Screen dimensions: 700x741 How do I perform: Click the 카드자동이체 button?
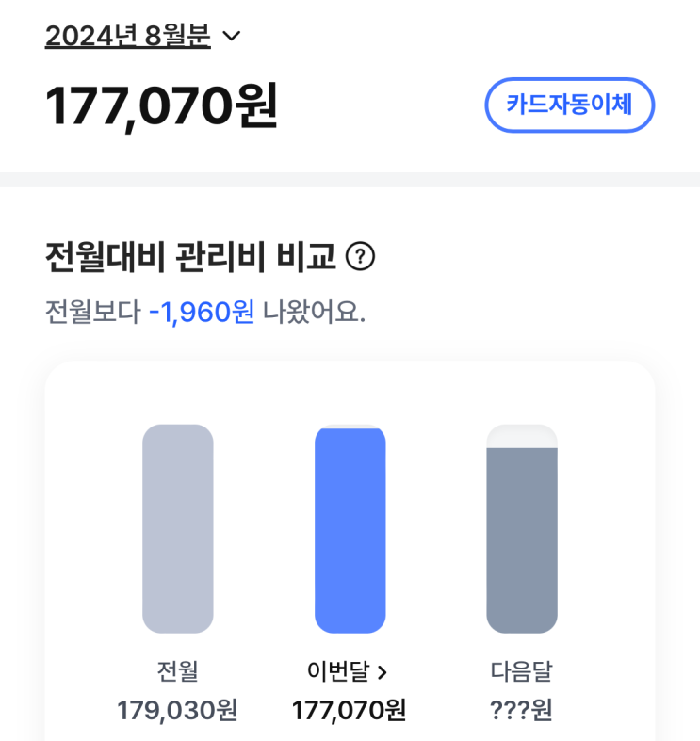coord(569,105)
